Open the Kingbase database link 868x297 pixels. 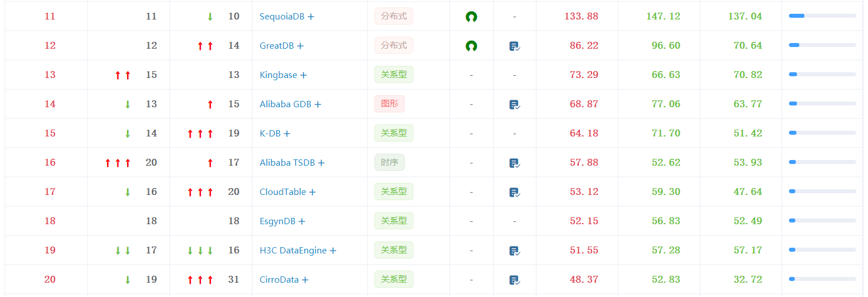pos(278,75)
